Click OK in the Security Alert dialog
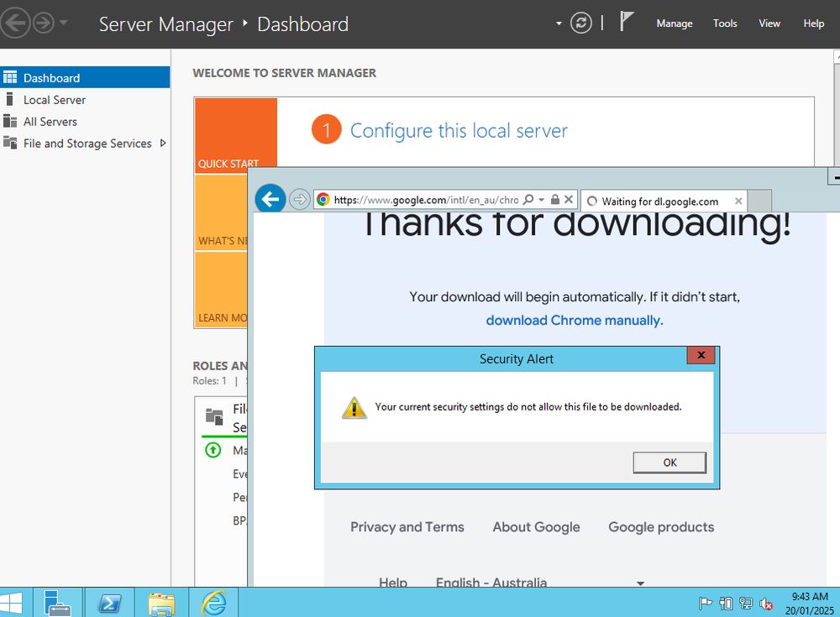 click(669, 463)
